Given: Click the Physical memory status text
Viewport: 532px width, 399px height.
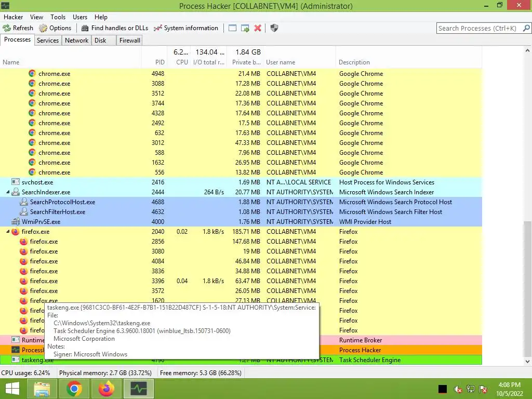Looking at the screenshot, I should 105,373.
